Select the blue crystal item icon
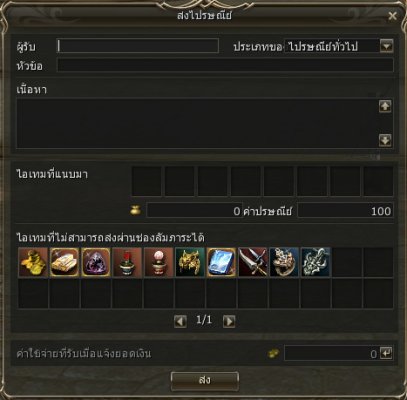This screenshot has height=400, width=407. tap(221, 262)
